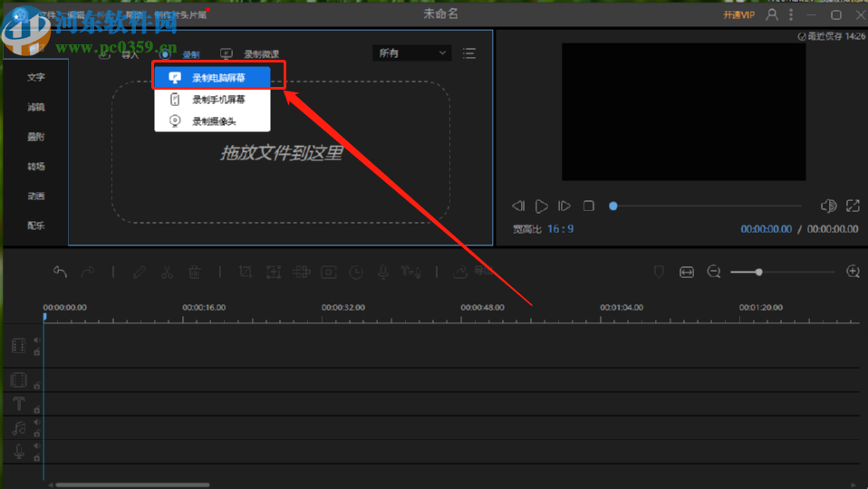
Task: Click the music track note icon
Action: coord(19,427)
